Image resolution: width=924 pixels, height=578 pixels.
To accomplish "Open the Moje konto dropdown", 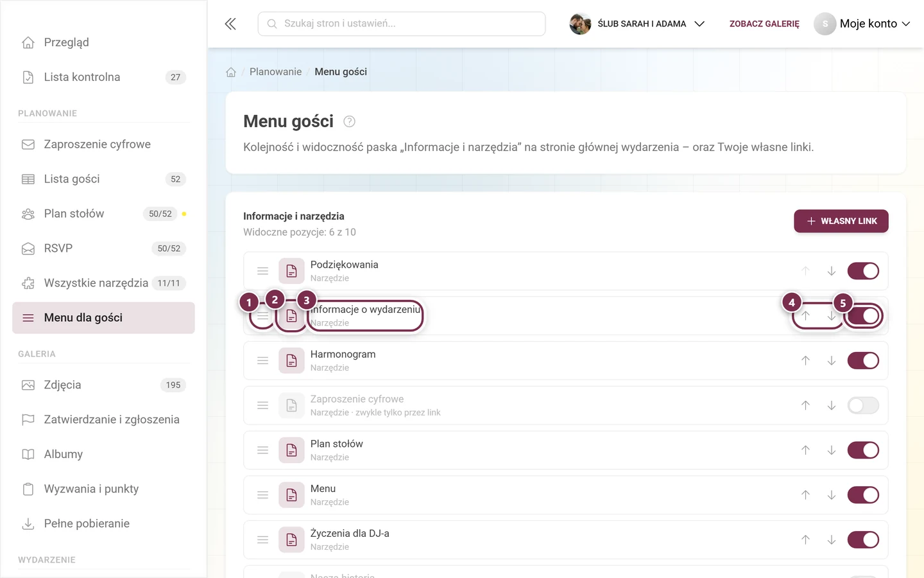I will 862,24.
